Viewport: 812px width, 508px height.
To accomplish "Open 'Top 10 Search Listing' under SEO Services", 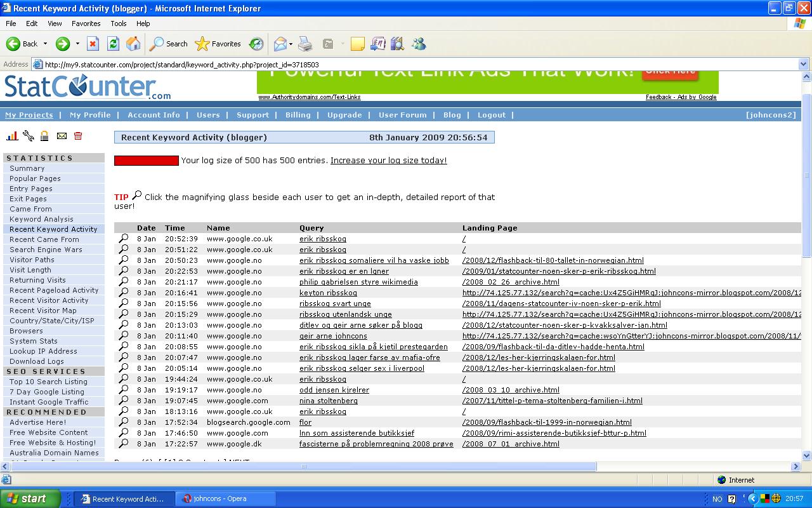I will [x=48, y=382].
